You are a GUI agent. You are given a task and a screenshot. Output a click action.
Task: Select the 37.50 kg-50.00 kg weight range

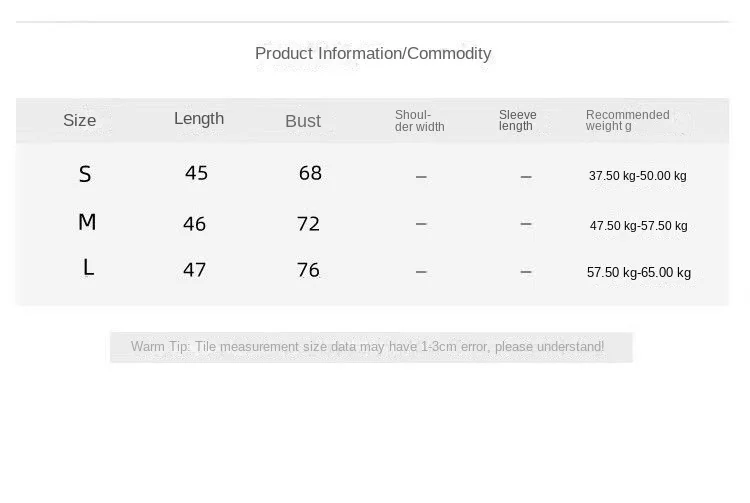coord(637,176)
